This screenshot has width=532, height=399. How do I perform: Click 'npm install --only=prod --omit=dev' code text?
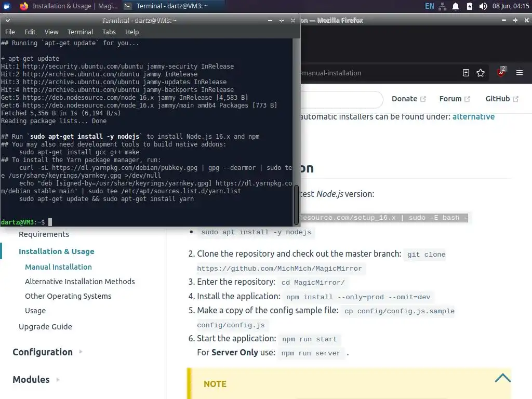pyautogui.click(x=358, y=297)
